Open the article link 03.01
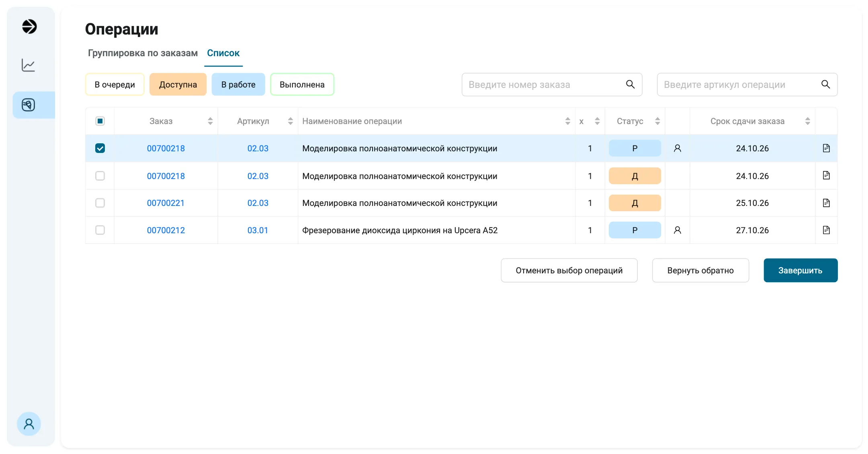The width and height of the screenshot is (868, 454). pyautogui.click(x=258, y=230)
